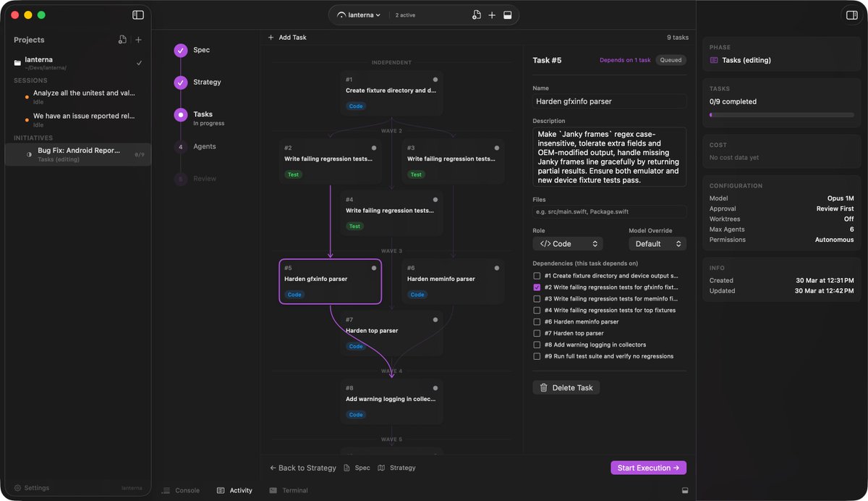Open the Spec link in footer
This screenshot has width=868, height=501.
(x=357, y=468)
